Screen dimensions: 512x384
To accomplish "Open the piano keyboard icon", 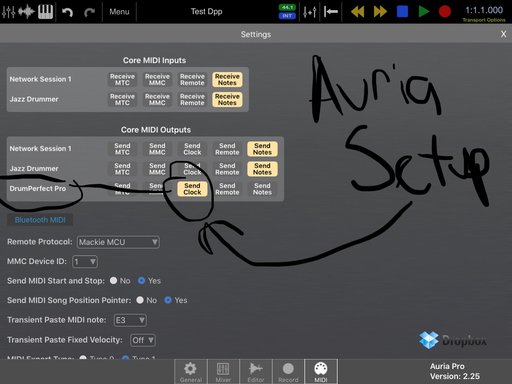I will [x=45, y=12].
